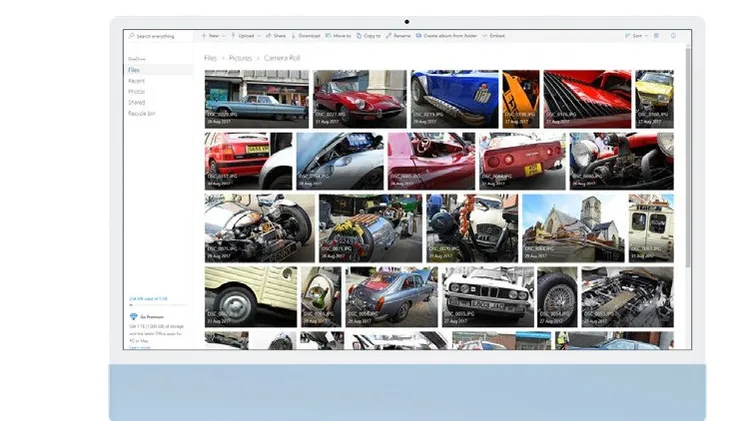Open Recycle bin in the sidebar

(158, 113)
